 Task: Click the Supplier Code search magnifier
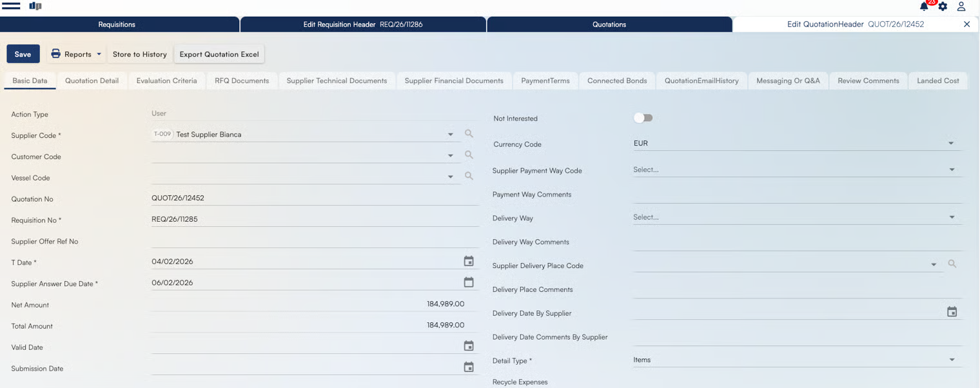pyautogui.click(x=469, y=134)
